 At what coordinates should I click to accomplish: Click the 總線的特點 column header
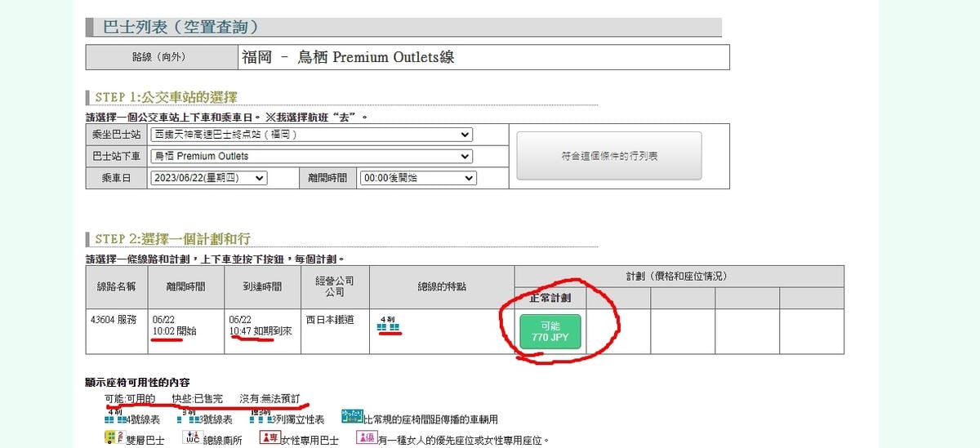[441, 287]
